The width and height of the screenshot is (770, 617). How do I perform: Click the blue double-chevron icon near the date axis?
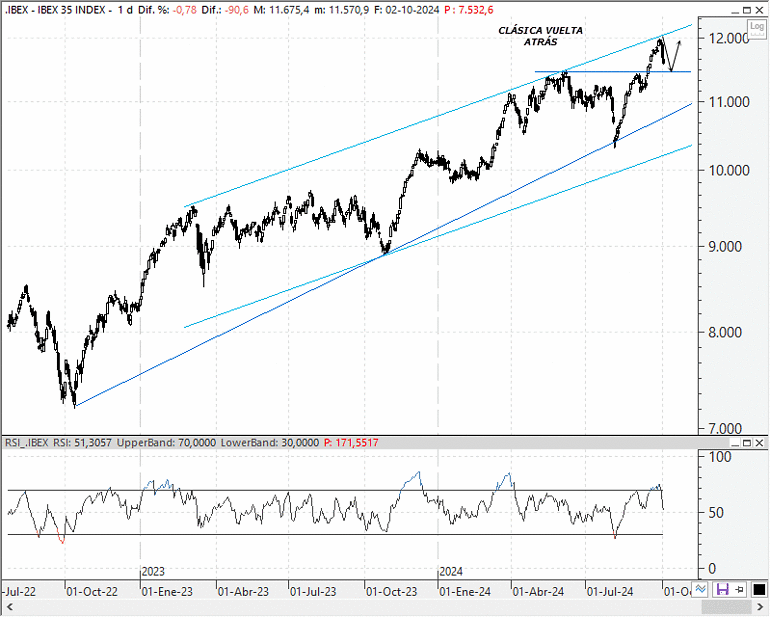(x=700, y=589)
